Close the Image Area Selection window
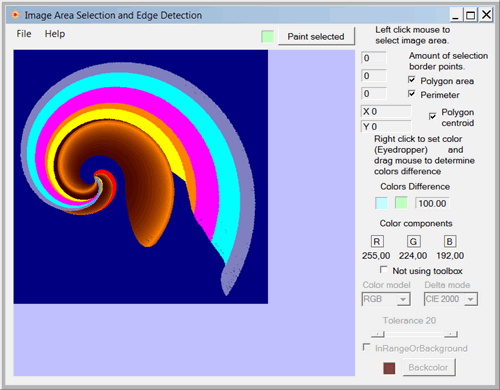This screenshot has height=390, width=500. coord(486,15)
